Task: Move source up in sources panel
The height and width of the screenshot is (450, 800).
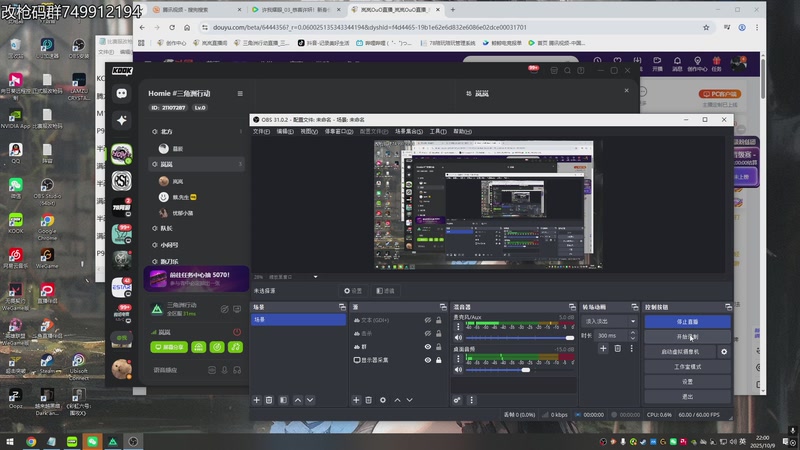Action: pos(397,400)
